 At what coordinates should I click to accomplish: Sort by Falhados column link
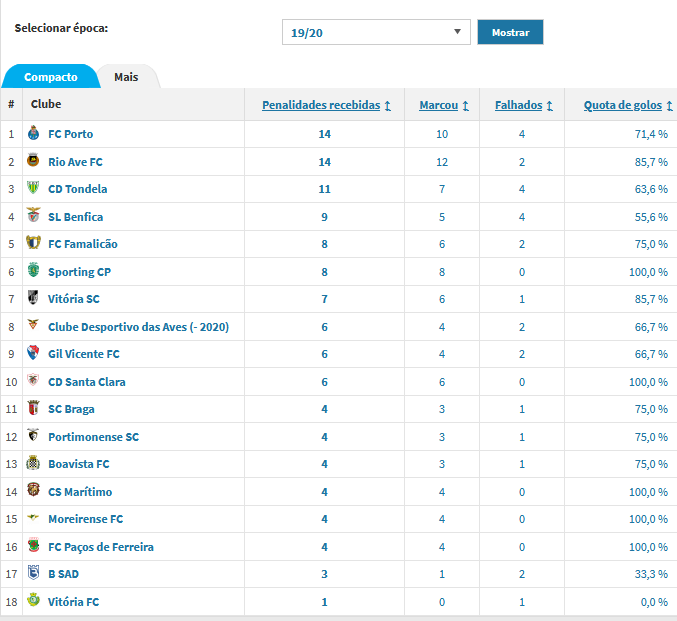tap(519, 105)
